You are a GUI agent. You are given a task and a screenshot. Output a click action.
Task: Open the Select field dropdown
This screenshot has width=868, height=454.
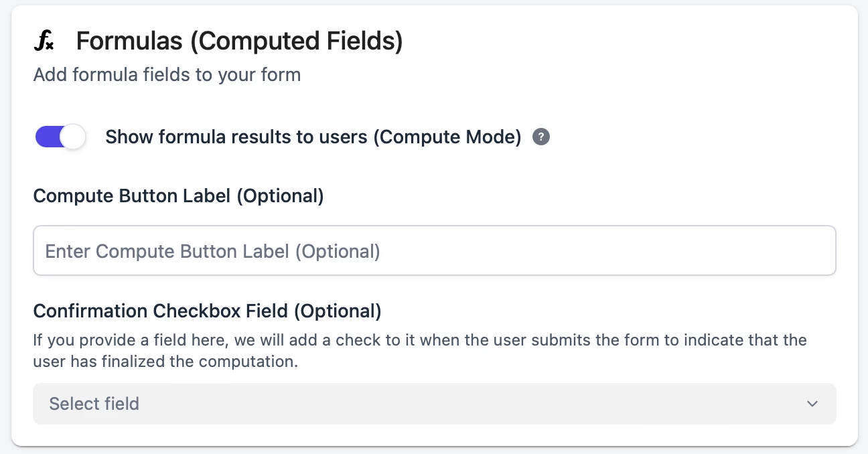pyautogui.click(x=435, y=404)
